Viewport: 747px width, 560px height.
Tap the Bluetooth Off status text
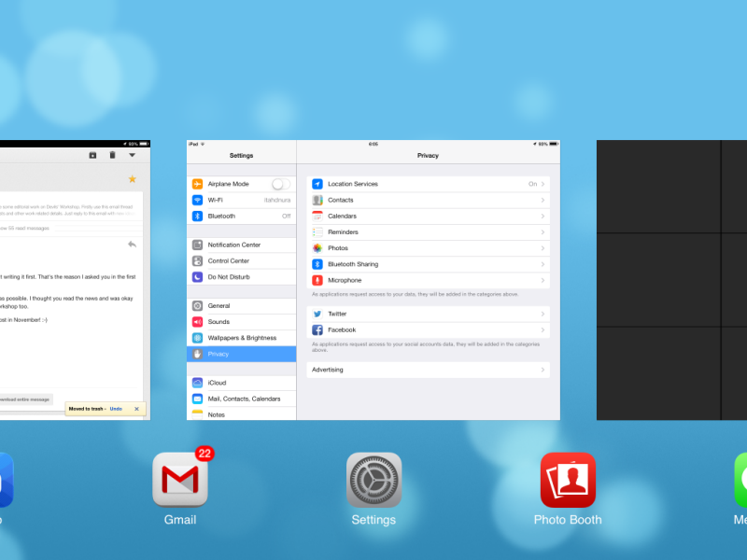[x=286, y=217]
